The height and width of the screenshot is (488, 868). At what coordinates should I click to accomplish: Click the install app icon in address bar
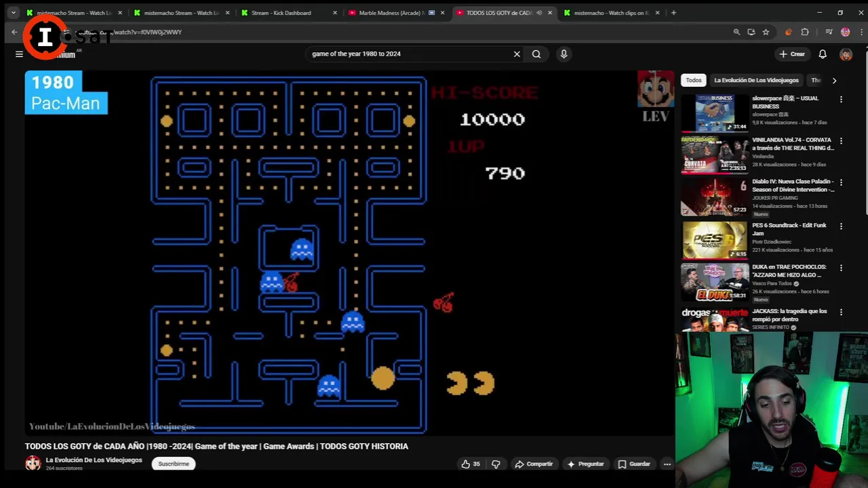pos(751,32)
